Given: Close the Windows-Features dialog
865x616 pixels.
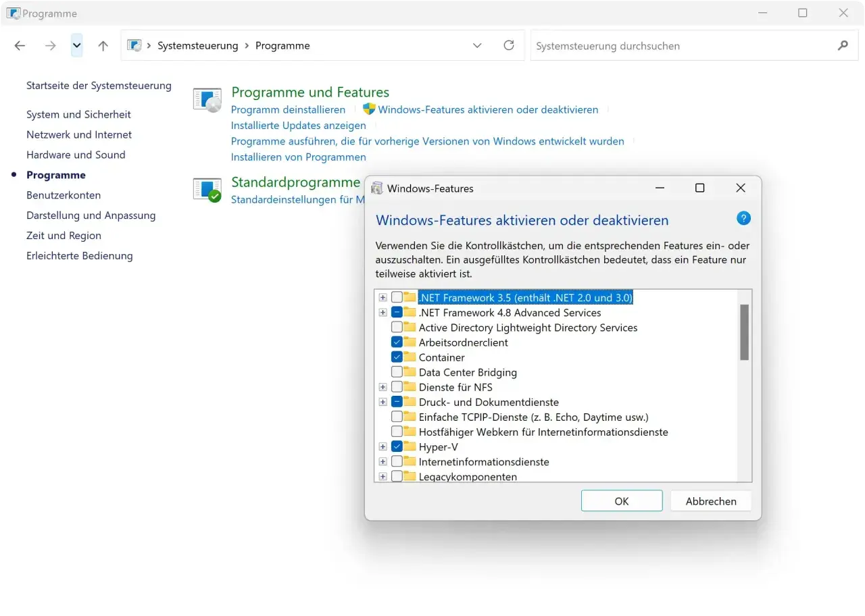Looking at the screenshot, I should (741, 188).
